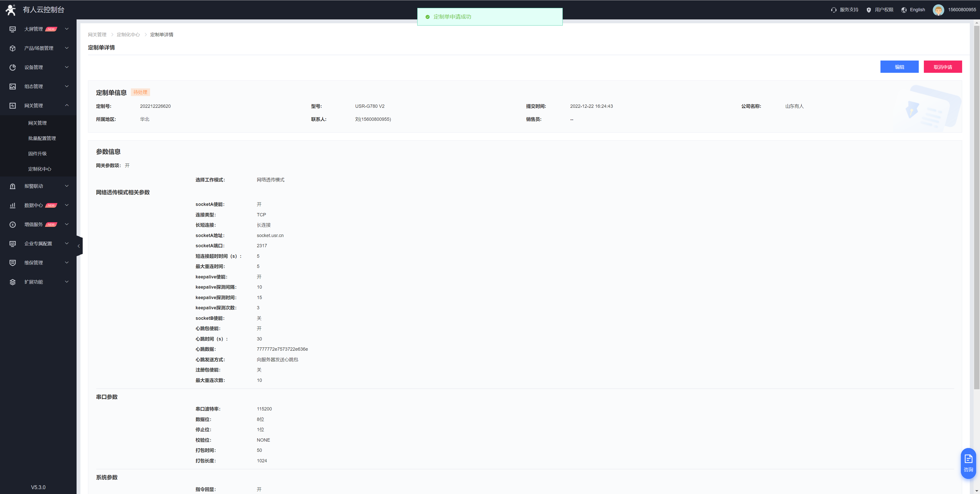Click the 心跳数据 value 7777772e7573722e636e
980x494 pixels.
click(282, 349)
